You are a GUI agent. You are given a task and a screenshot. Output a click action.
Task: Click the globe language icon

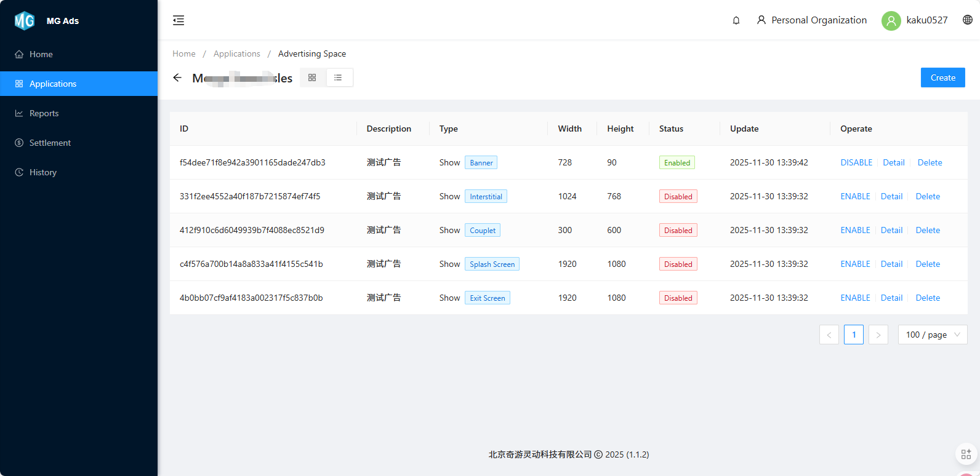pos(967,20)
